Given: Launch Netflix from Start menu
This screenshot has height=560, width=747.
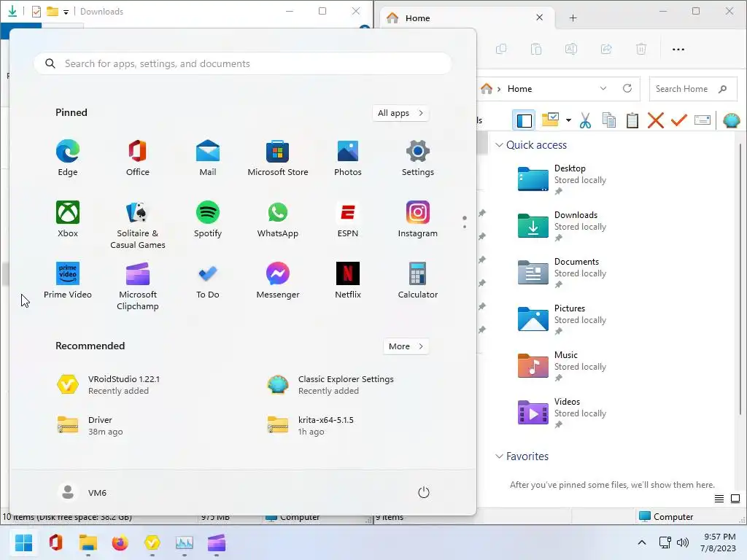Looking at the screenshot, I should point(348,281).
